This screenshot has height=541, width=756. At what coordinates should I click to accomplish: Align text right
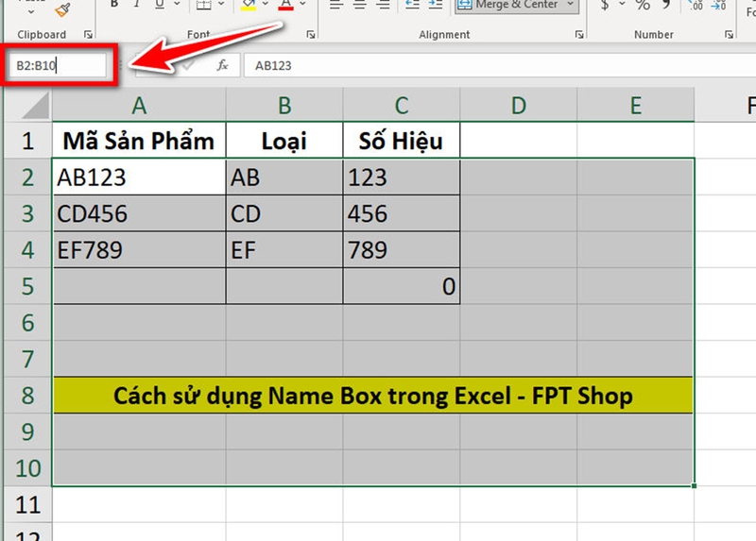click(x=384, y=5)
